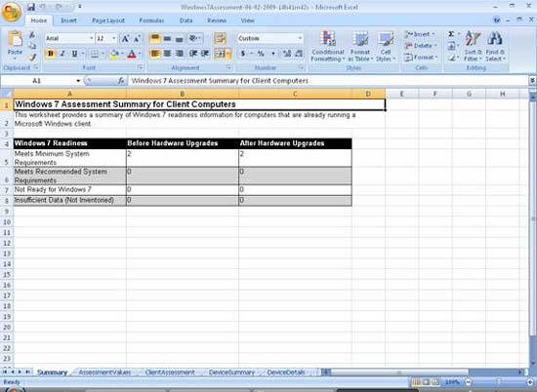This screenshot has width=537, height=392.
Task: Click the Insert cells button
Action: 420,34
